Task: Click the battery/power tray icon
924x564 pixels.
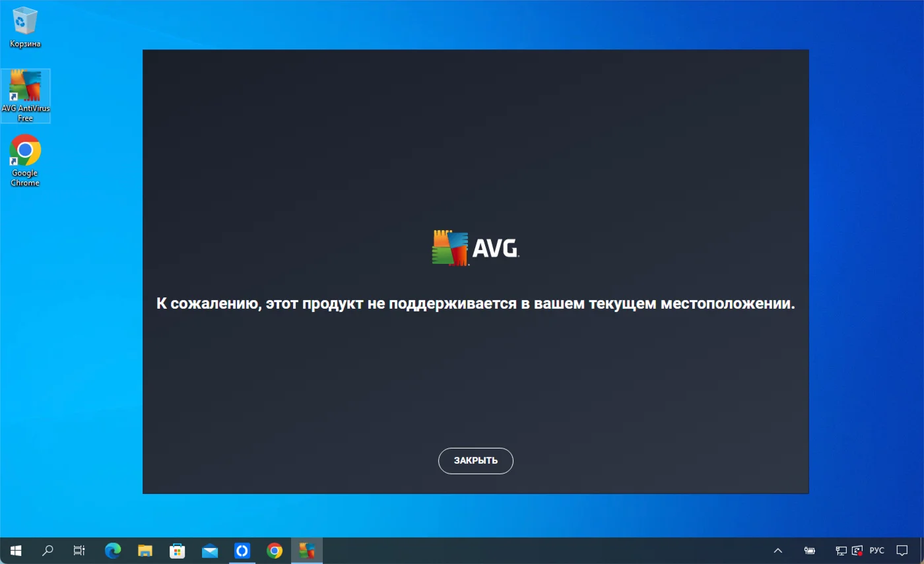Action: pyautogui.click(x=810, y=550)
